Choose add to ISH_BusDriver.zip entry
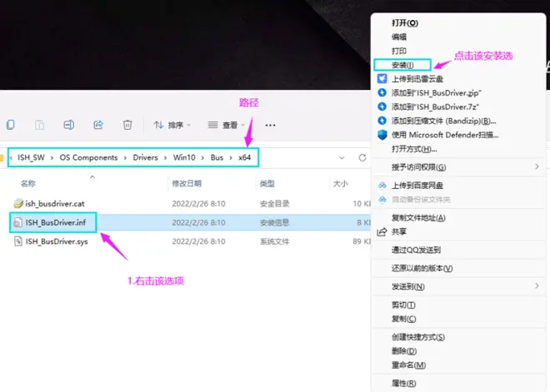This screenshot has width=550, height=392. tap(437, 93)
